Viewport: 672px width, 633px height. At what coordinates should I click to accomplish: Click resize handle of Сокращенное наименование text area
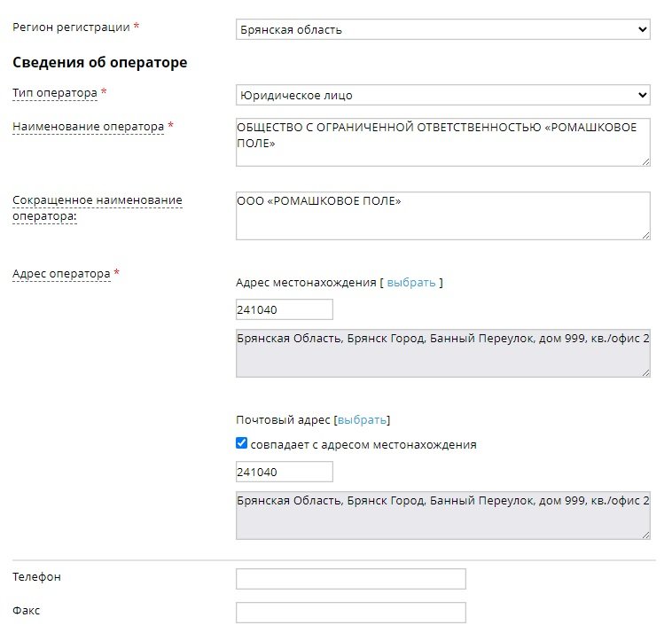pos(645,235)
